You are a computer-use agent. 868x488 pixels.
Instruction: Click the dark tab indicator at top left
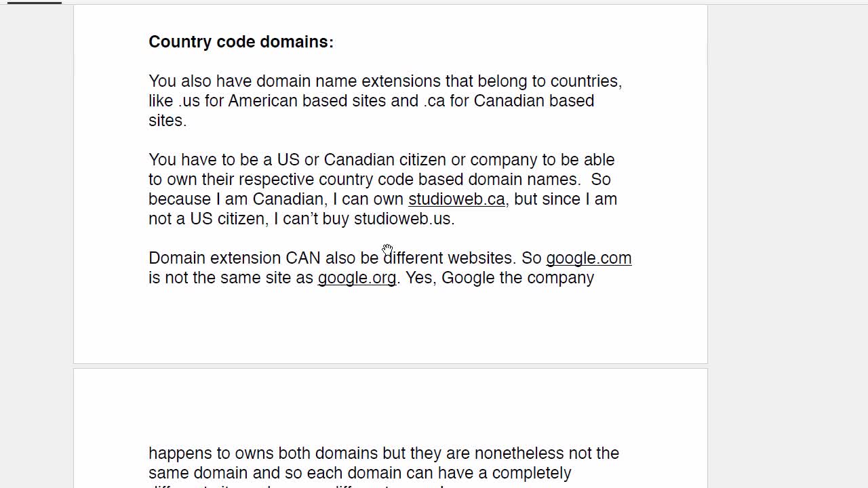tap(34, 3)
